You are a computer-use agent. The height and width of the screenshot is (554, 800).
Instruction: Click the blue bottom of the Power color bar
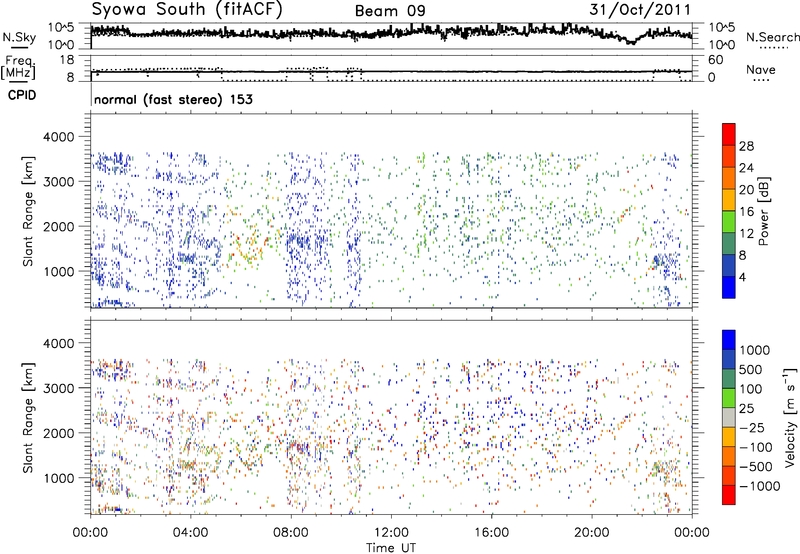click(x=729, y=287)
